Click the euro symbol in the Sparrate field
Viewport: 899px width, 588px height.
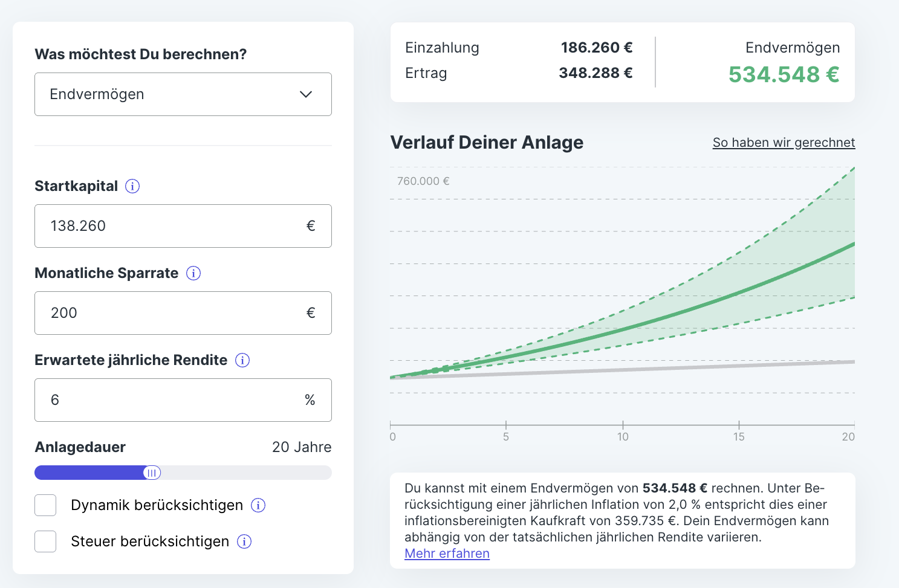tap(311, 313)
